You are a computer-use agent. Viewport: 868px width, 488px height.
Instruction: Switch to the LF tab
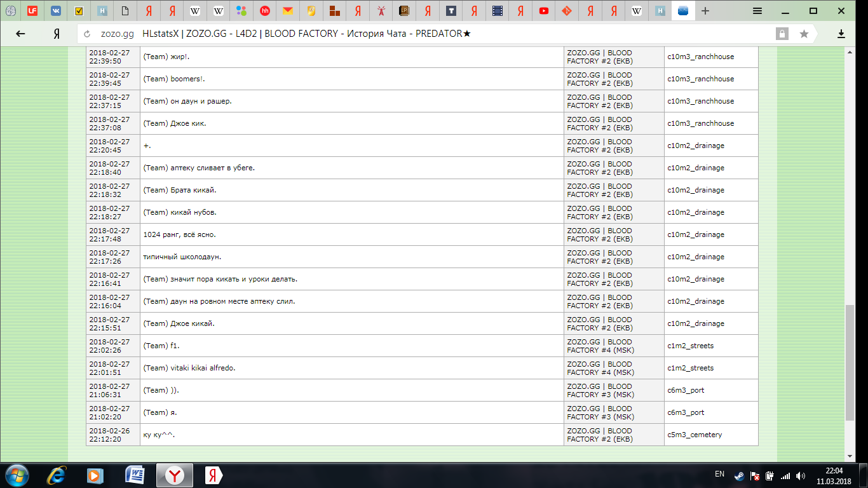(x=32, y=11)
